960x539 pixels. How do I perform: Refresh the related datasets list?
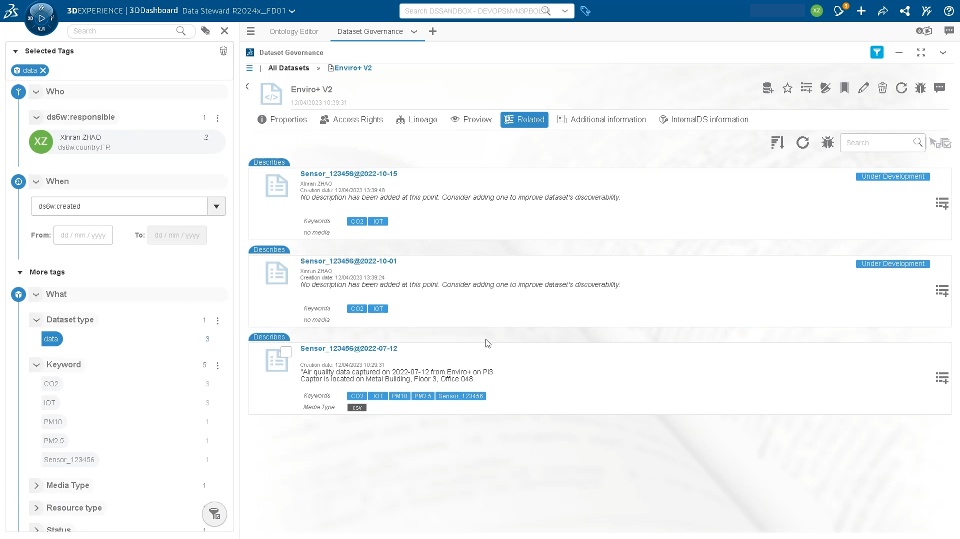[803, 143]
